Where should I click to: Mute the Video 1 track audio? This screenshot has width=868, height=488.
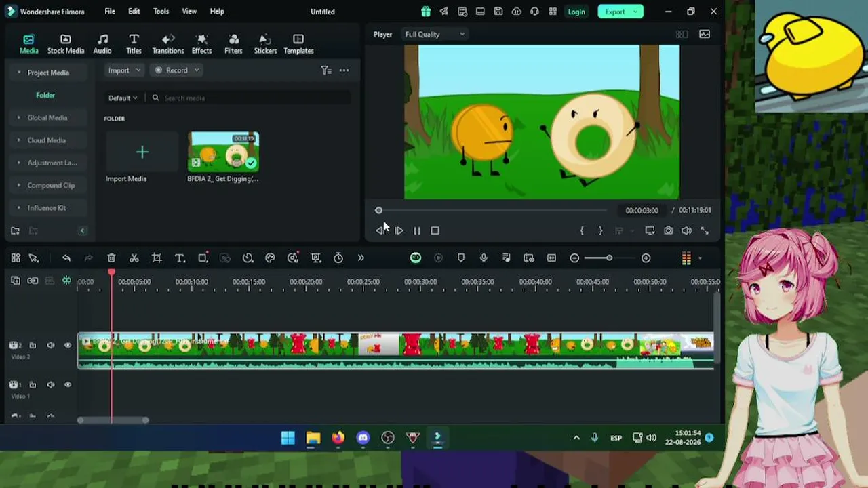[x=51, y=385]
